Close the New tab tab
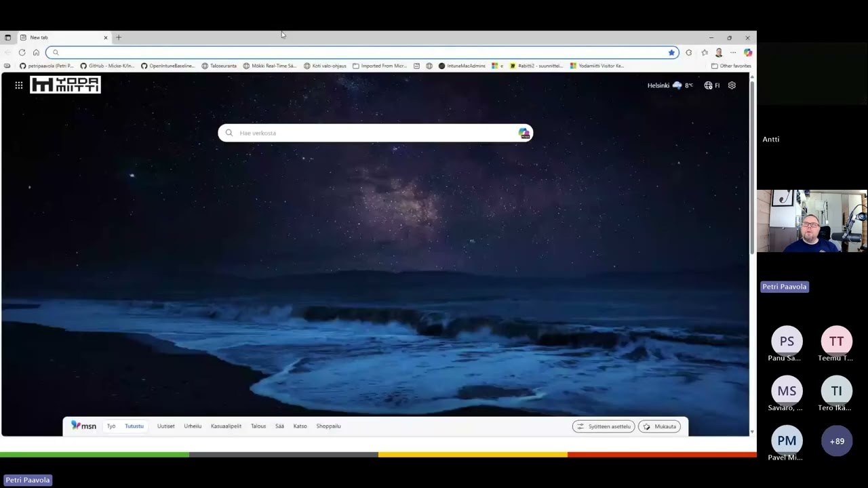The width and height of the screenshot is (868, 488). pos(105,37)
